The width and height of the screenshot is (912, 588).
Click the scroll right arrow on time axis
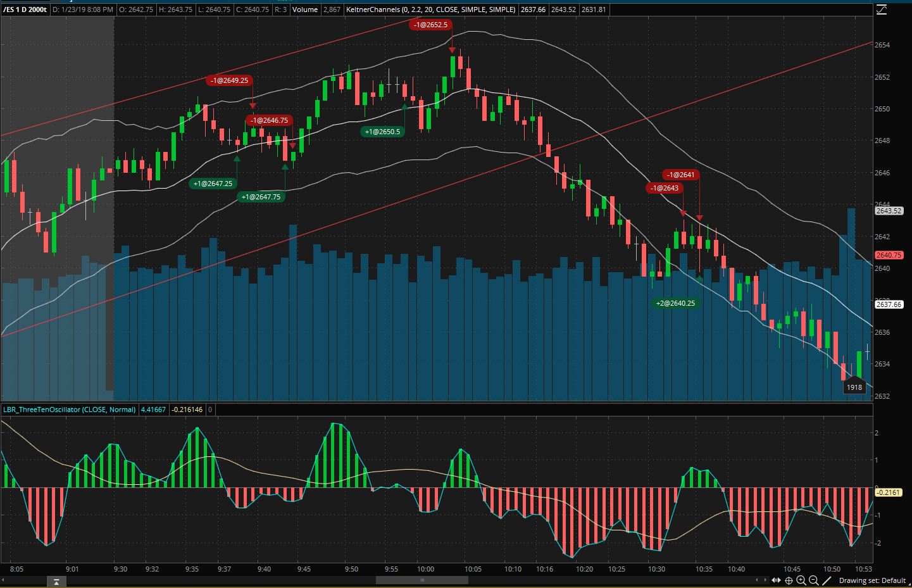pyautogui.click(x=765, y=580)
